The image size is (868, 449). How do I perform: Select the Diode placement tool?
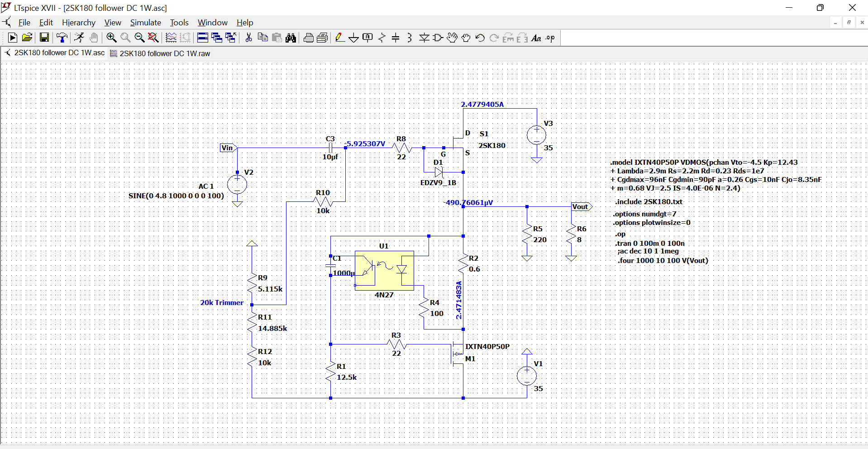pos(424,38)
